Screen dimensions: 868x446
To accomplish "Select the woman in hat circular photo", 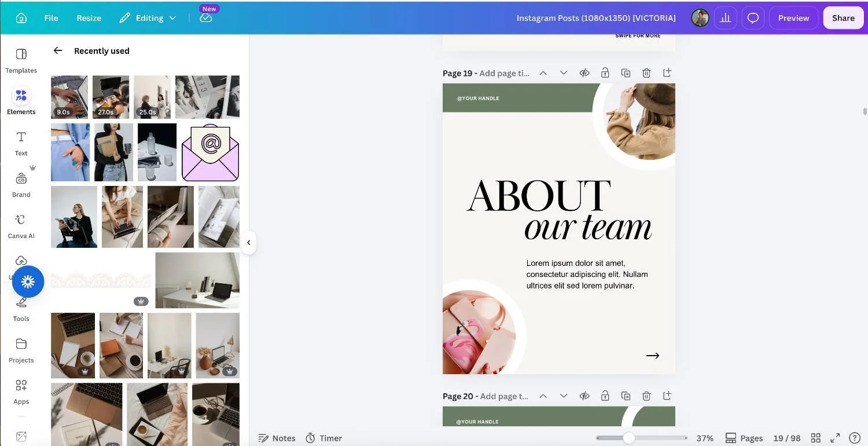I will pyautogui.click(x=639, y=122).
